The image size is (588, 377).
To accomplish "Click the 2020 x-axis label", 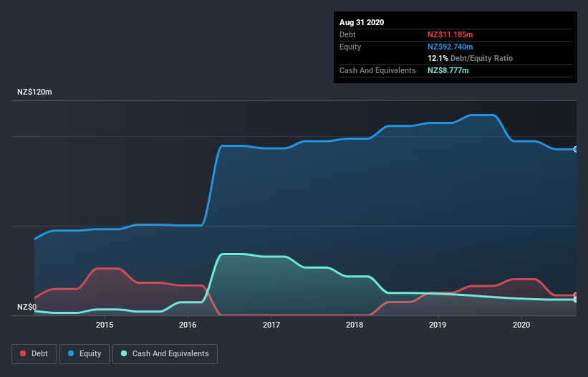I will 521,325.
